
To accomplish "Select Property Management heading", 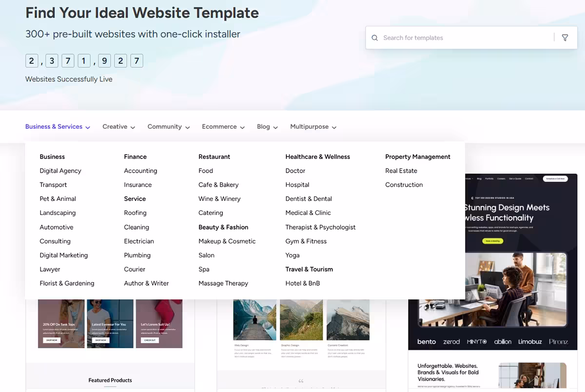I will click(418, 157).
